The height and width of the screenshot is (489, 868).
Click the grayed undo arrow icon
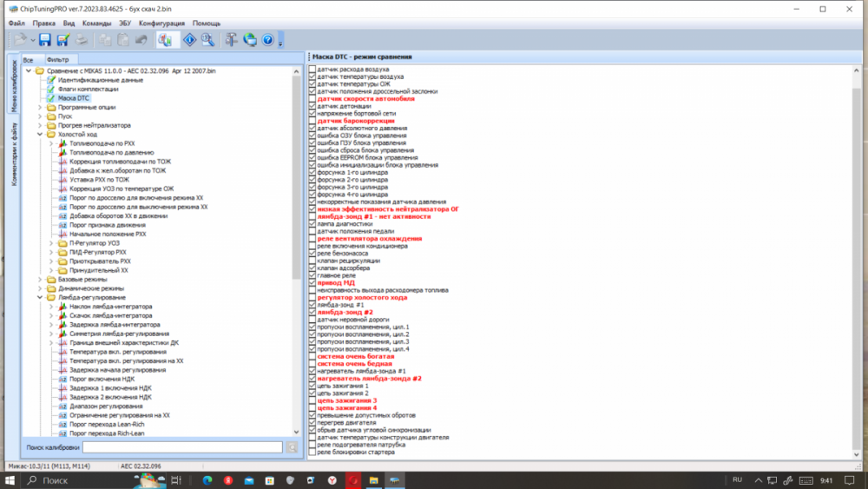click(x=141, y=40)
